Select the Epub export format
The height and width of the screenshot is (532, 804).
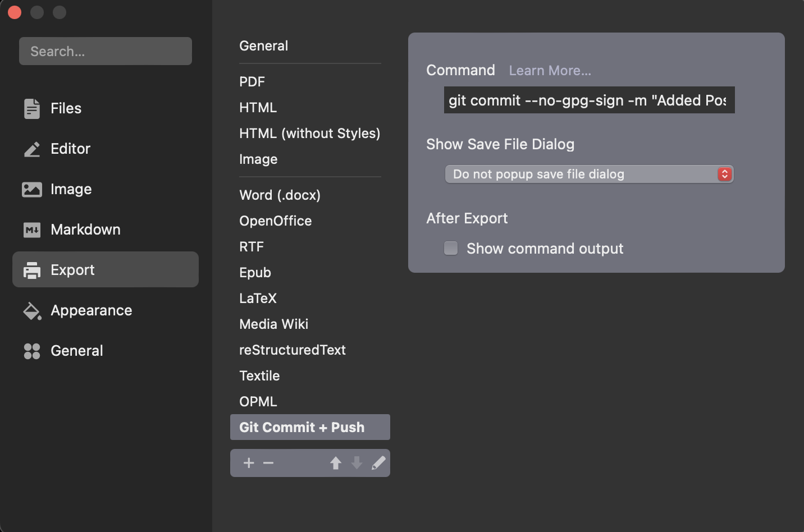(255, 273)
